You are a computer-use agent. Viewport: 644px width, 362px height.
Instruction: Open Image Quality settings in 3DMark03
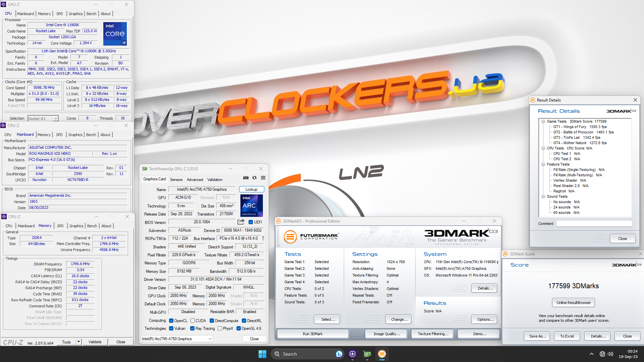pos(386,334)
